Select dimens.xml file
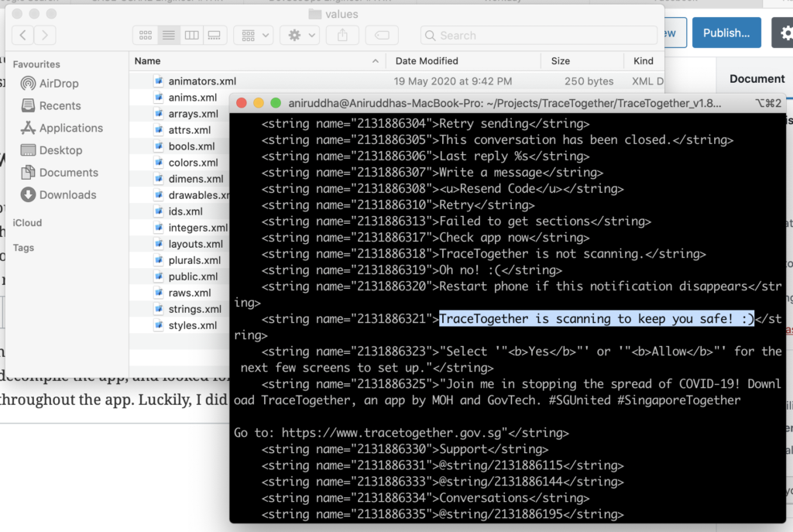This screenshot has height=532, width=793. 196,179
